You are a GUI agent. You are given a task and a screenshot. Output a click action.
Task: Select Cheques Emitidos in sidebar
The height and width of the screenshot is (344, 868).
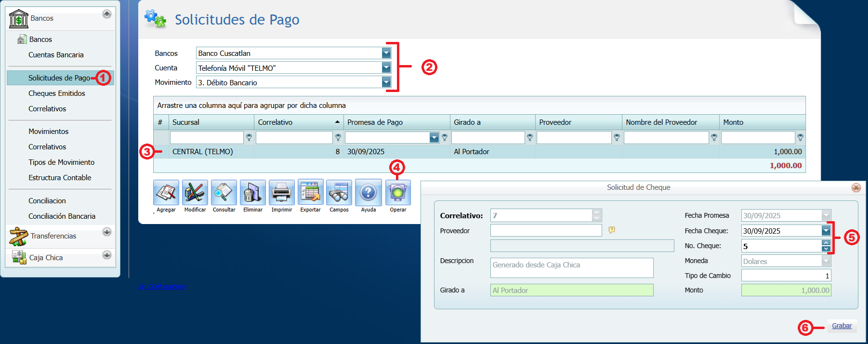pyautogui.click(x=57, y=93)
